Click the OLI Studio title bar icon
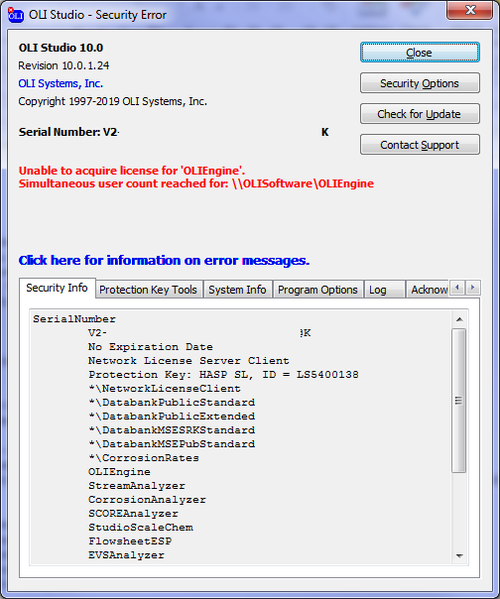 pos(16,15)
